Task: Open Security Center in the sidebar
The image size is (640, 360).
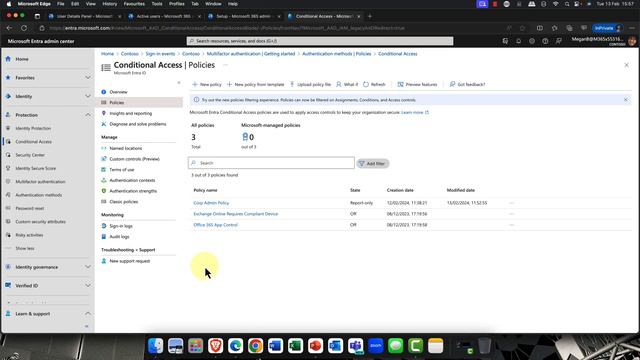Action: (x=30, y=155)
